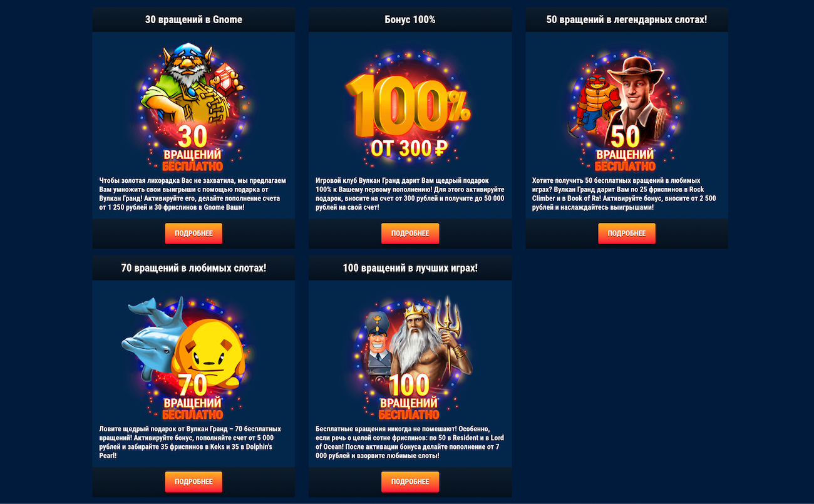The image size is (814, 504).
Task: Click the '100 вращений бесплатно' badge text
Action: coord(410,396)
